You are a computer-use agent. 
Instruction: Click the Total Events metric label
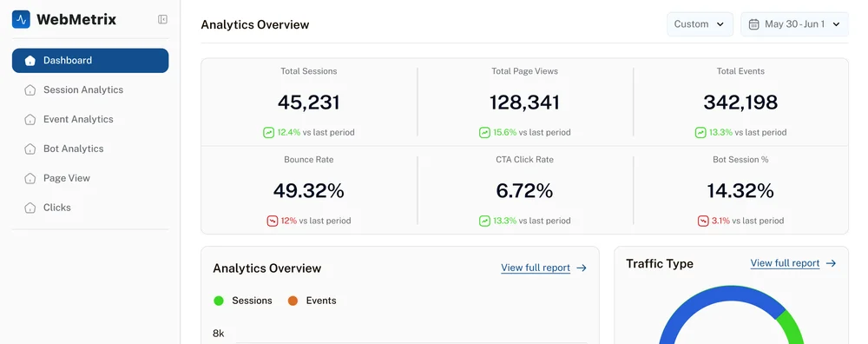(740, 71)
